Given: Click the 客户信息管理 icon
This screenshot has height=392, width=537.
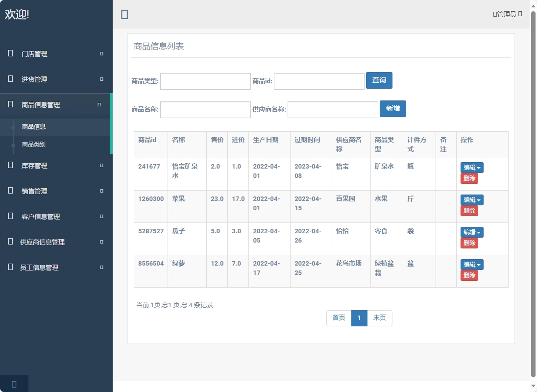Looking at the screenshot, I should tap(10, 216).
